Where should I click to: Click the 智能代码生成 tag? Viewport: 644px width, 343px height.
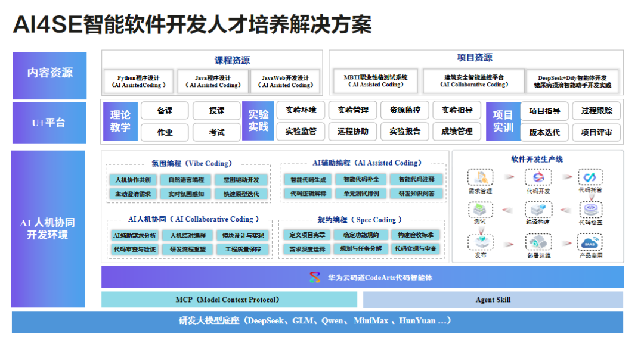click(x=308, y=179)
